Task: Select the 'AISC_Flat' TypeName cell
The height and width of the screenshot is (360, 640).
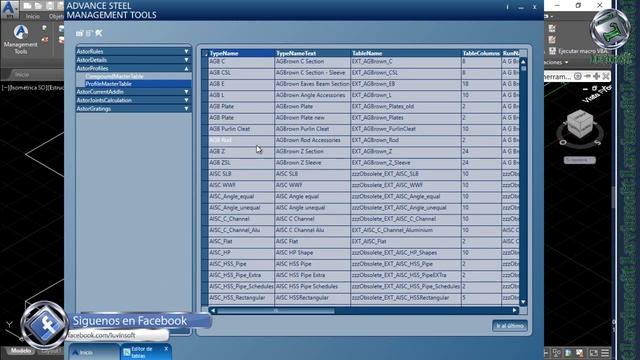Action: pyautogui.click(x=242, y=242)
